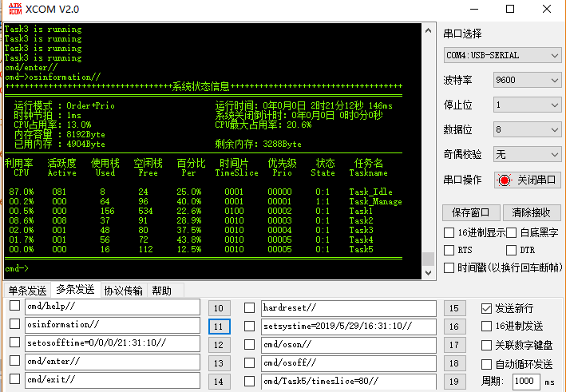Open the parity check dropdown
Viewport: 566px width, 392px height.
click(528, 155)
